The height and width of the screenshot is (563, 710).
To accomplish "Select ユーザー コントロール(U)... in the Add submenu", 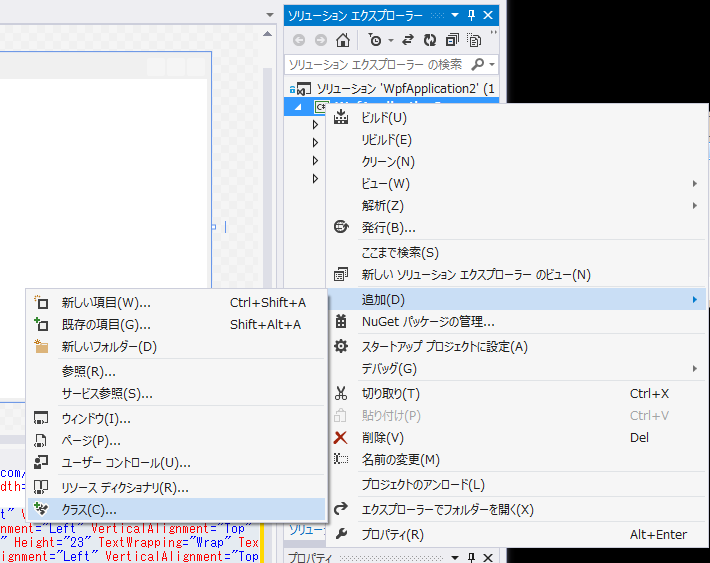I will coord(177,463).
